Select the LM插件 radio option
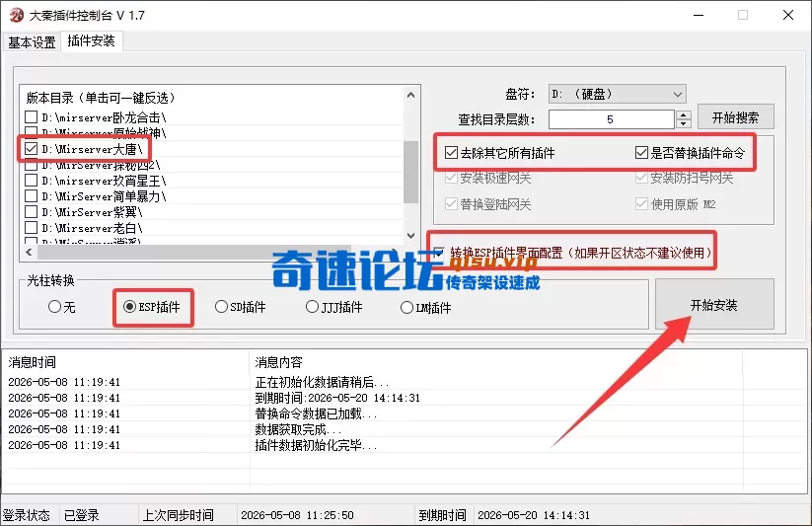Screen dimensions: 812x526 point(406,307)
